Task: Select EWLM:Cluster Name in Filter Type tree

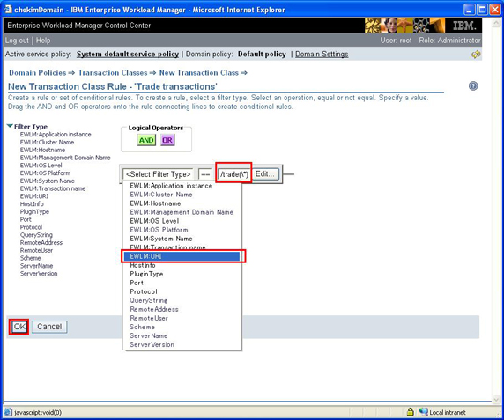Action: pos(47,143)
